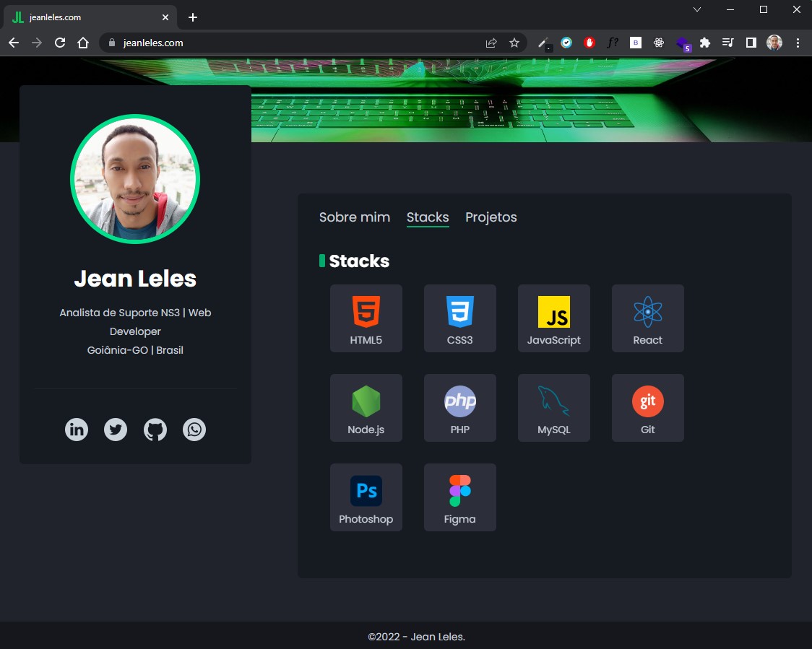Select the JavaScript stack card

tap(553, 318)
